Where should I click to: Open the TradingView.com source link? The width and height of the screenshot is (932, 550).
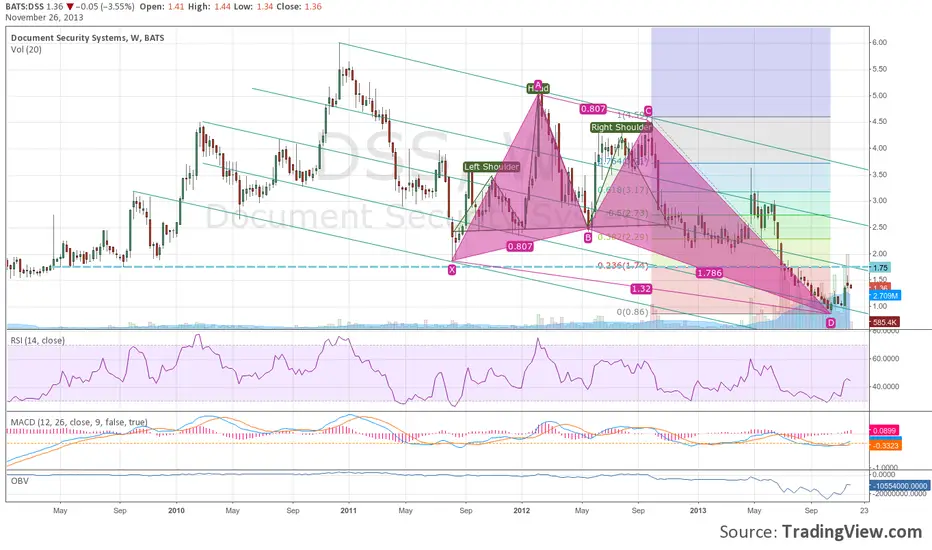[852, 532]
